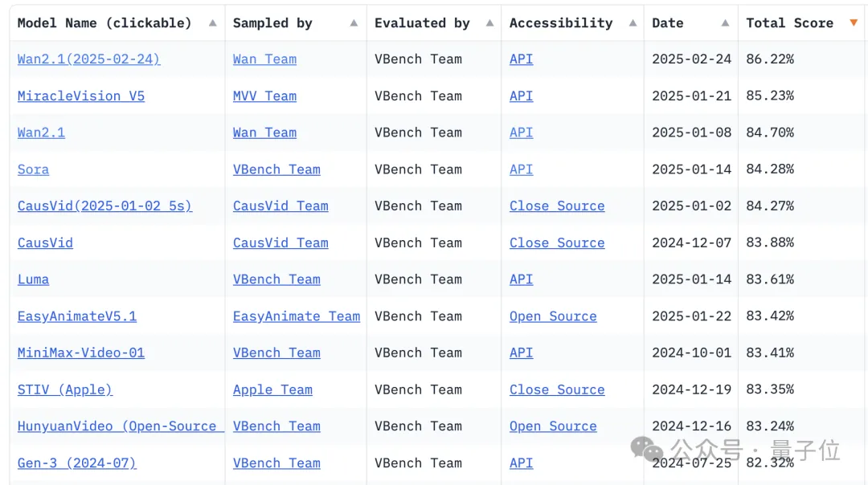868x485 pixels.
Task: Click the MVV Team sampler link
Action: tap(264, 96)
